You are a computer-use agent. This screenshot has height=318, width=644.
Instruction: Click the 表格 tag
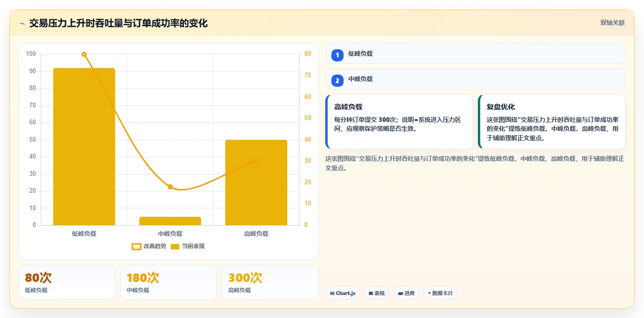(377, 293)
